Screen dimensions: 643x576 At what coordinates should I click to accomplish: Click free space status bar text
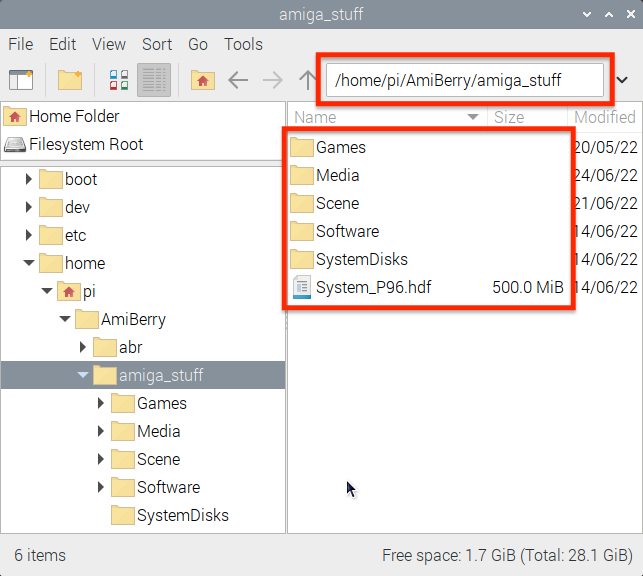click(x=508, y=555)
